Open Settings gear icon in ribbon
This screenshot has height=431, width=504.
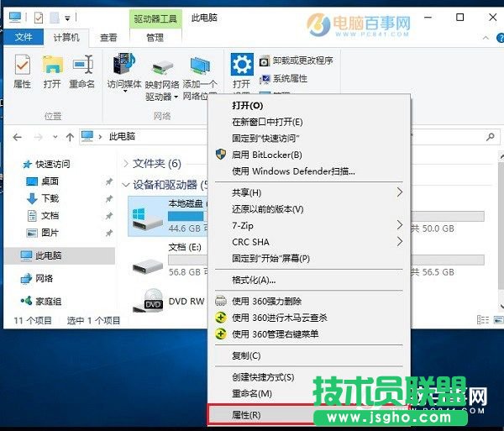(x=242, y=65)
